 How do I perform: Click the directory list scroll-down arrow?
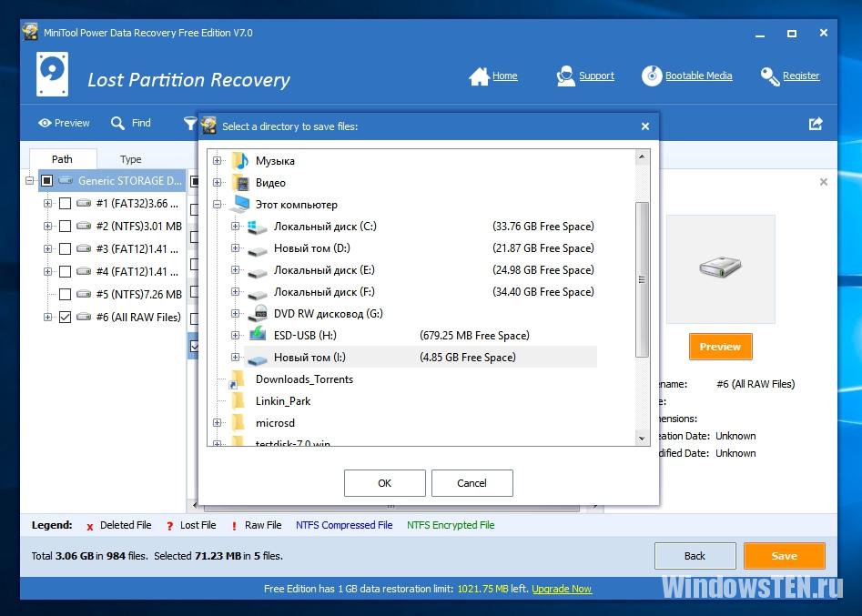coord(642,439)
